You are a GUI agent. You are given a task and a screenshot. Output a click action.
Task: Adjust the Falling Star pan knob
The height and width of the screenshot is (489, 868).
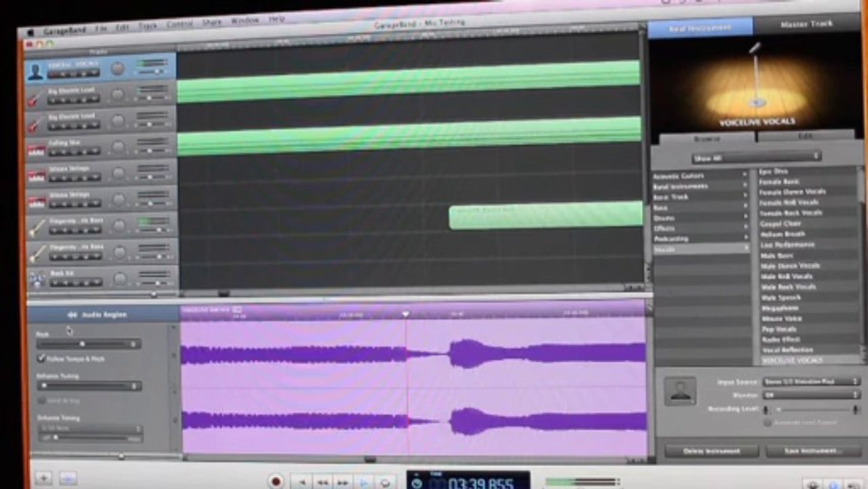[x=119, y=147]
